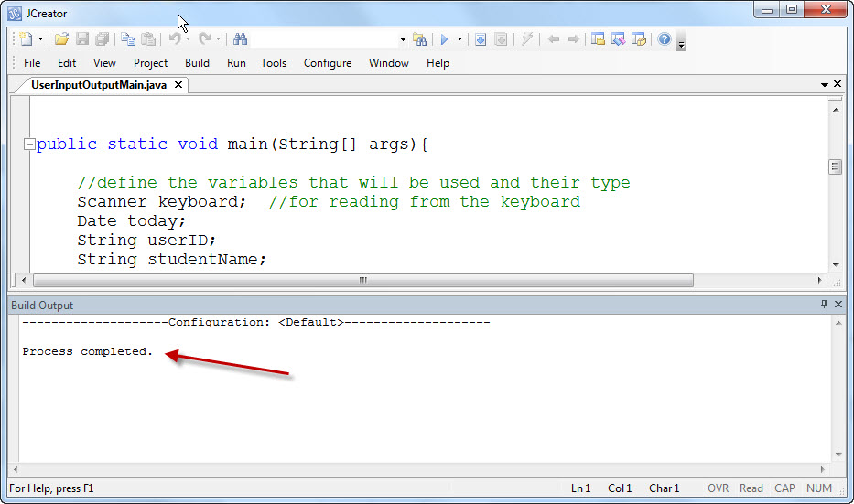
Task: Expand the search box dropdown arrow
Action: coord(403,39)
